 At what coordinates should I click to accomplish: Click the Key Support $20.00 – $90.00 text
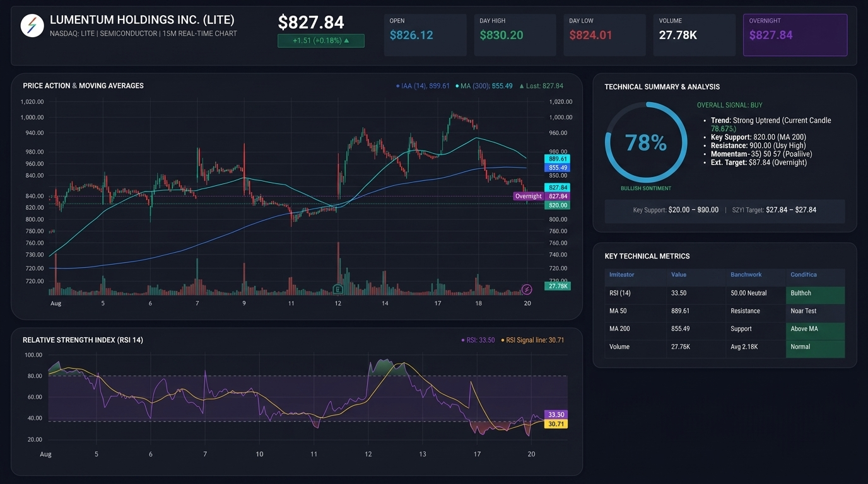(676, 210)
